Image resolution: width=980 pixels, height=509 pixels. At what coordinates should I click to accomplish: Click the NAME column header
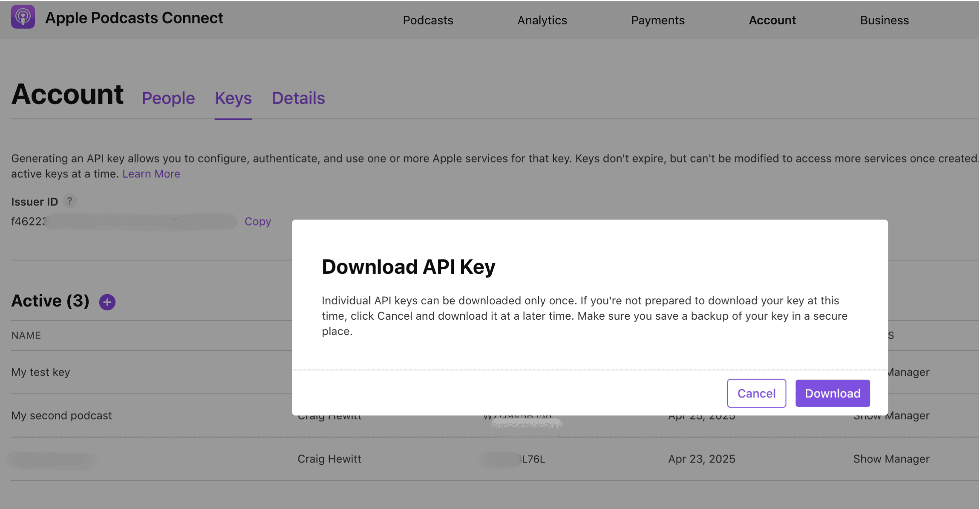pos(26,335)
